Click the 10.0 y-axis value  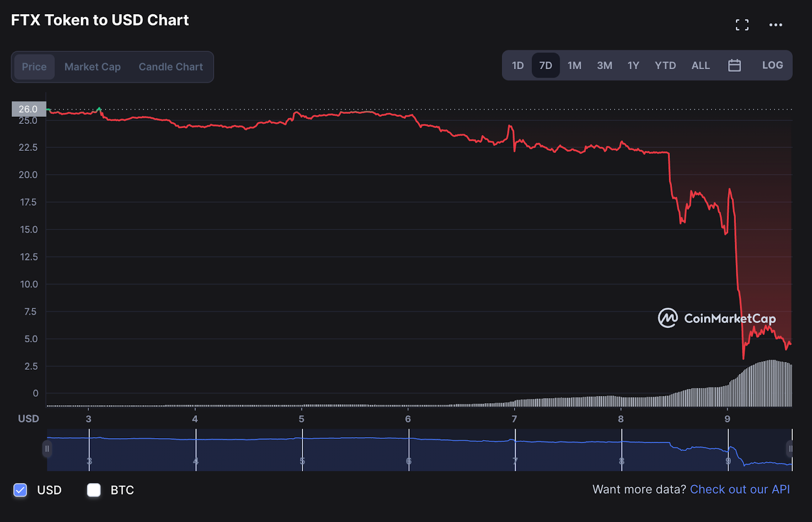pyautogui.click(x=28, y=284)
